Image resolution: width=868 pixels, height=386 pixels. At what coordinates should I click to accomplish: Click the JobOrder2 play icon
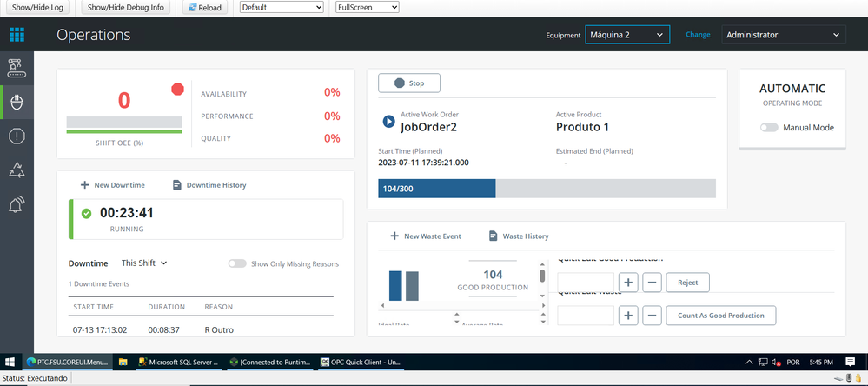point(388,122)
